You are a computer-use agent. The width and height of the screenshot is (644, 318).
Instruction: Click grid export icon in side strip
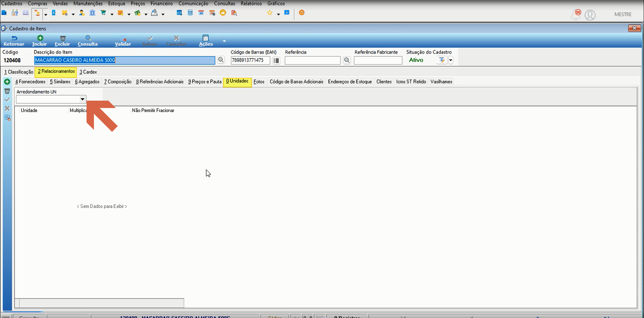coord(7,117)
